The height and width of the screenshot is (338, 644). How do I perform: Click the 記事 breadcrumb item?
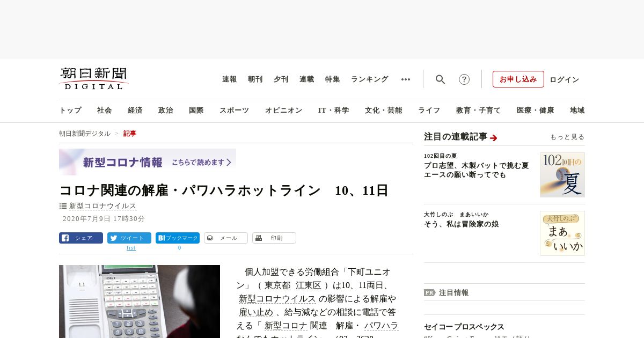pos(130,134)
